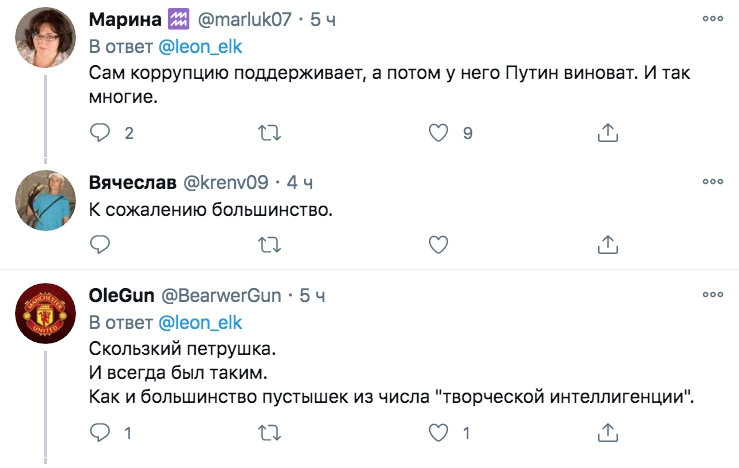This screenshot has height=468, width=739.
Task: Share OleGun's tweet
Action: point(607,432)
